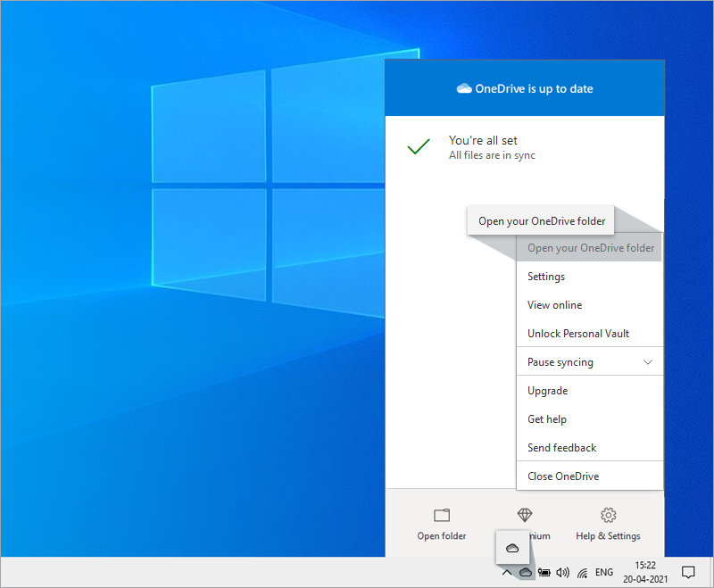Click the cloud icon in OneDrive header
Screen dimensions: 714x588
(464, 88)
